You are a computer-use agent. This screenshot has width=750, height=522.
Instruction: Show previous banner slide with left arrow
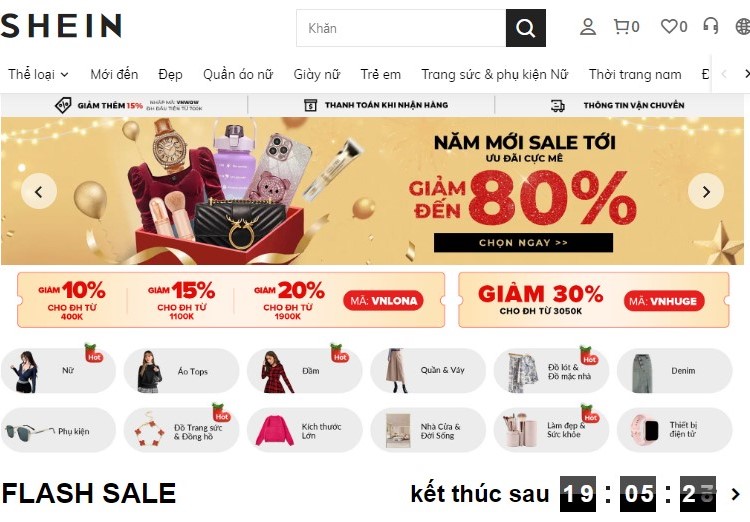(39, 191)
